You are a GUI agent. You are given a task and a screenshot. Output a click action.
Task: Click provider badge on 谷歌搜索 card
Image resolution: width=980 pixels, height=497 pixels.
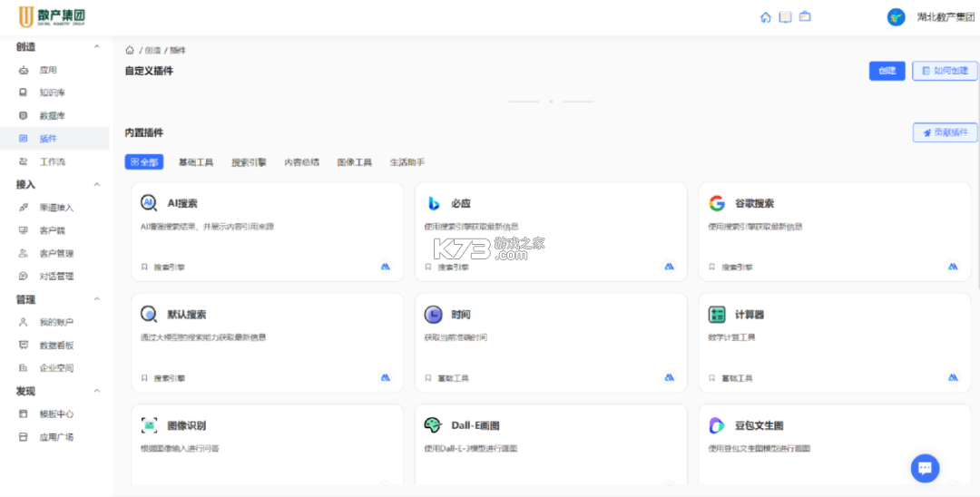click(x=953, y=267)
